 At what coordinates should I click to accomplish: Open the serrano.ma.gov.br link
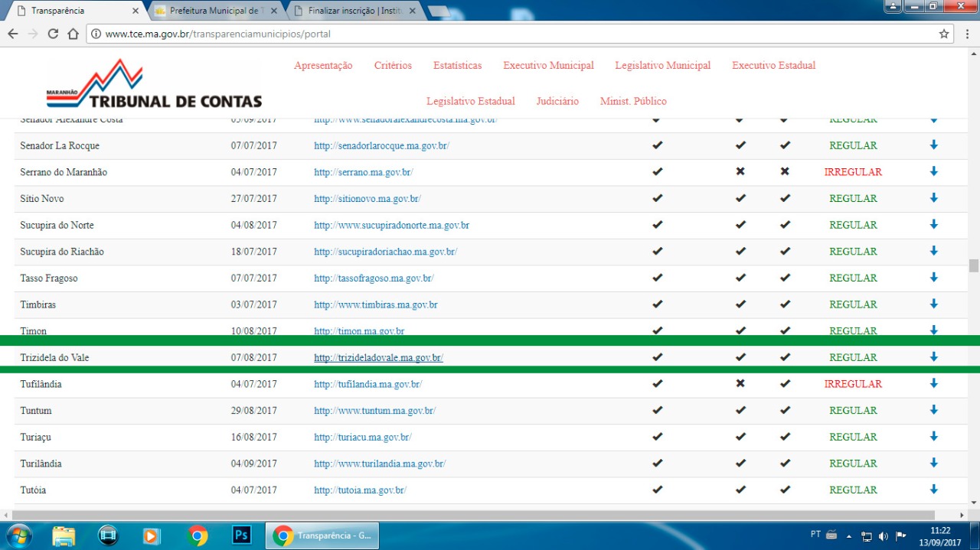(363, 172)
